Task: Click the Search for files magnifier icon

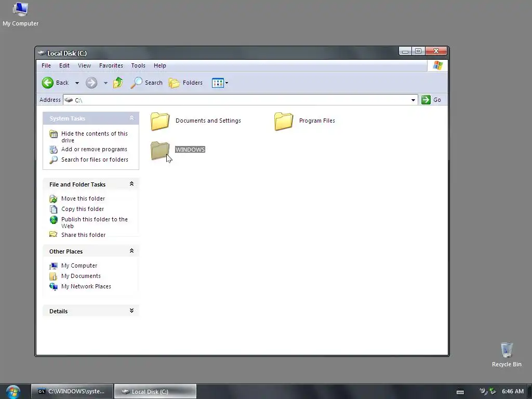Action: pos(54,160)
